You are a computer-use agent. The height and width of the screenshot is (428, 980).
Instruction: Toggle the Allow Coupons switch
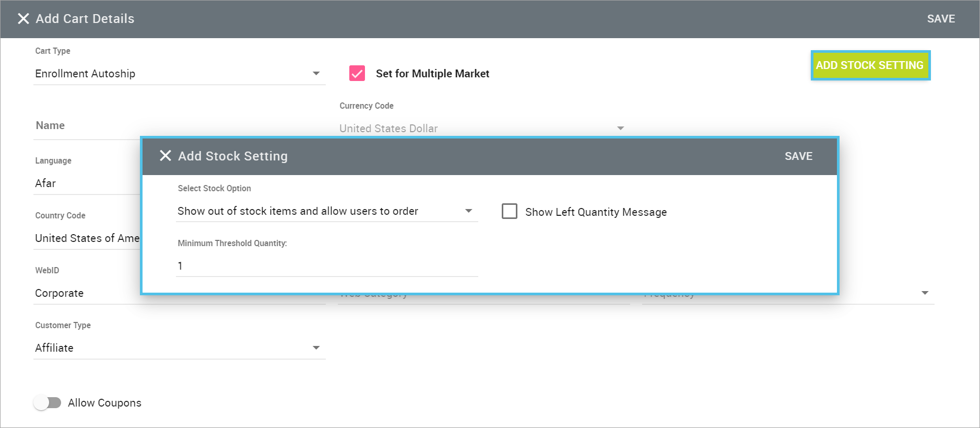pyautogui.click(x=48, y=402)
